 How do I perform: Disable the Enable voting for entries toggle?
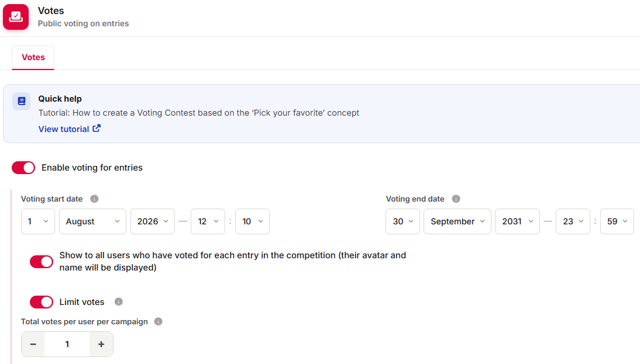(x=23, y=168)
